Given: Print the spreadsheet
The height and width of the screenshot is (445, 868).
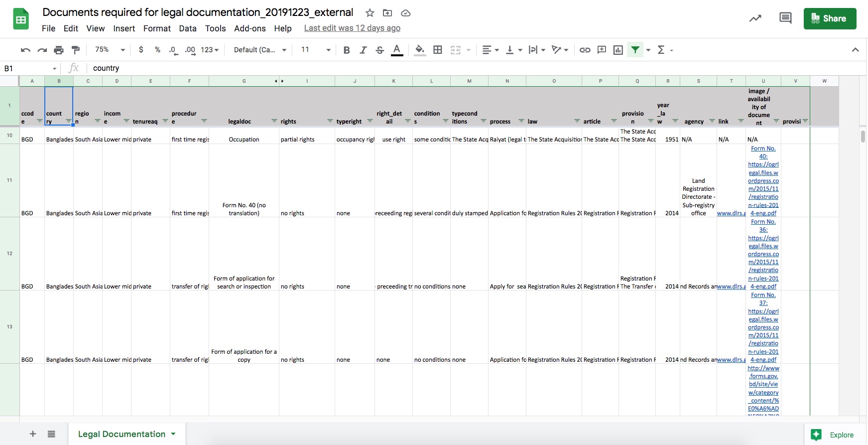Looking at the screenshot, I should point(59,50).
